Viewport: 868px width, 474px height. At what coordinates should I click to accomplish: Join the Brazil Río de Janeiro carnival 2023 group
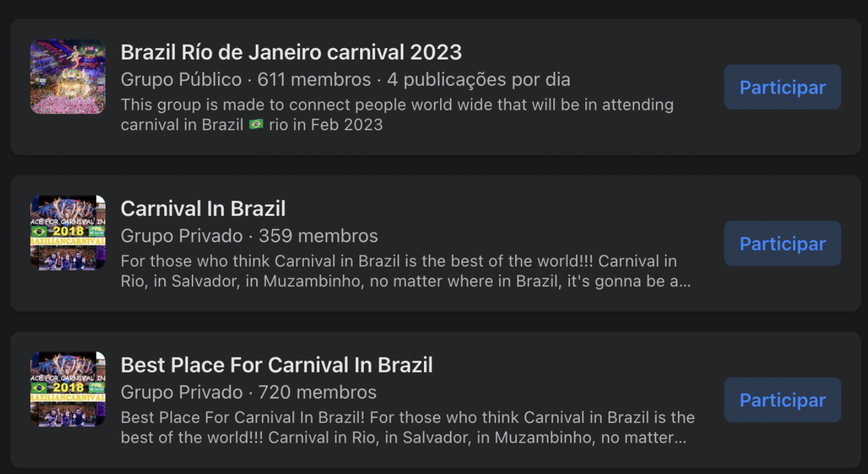(x=782, y=87)
